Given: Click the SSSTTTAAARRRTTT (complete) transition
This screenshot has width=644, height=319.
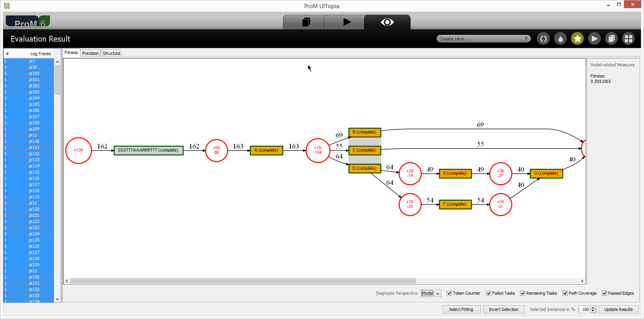Looking at the screenshot, I should pos(148,150).
